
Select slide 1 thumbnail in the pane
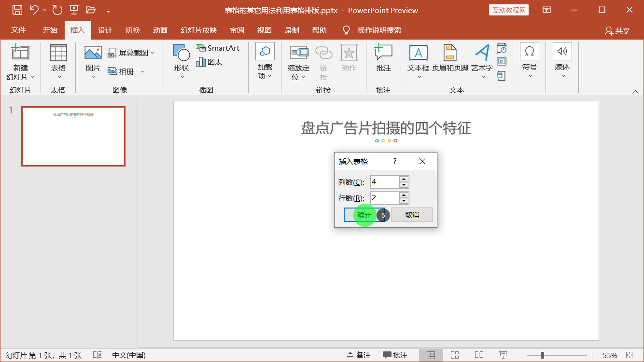point(73,136)
